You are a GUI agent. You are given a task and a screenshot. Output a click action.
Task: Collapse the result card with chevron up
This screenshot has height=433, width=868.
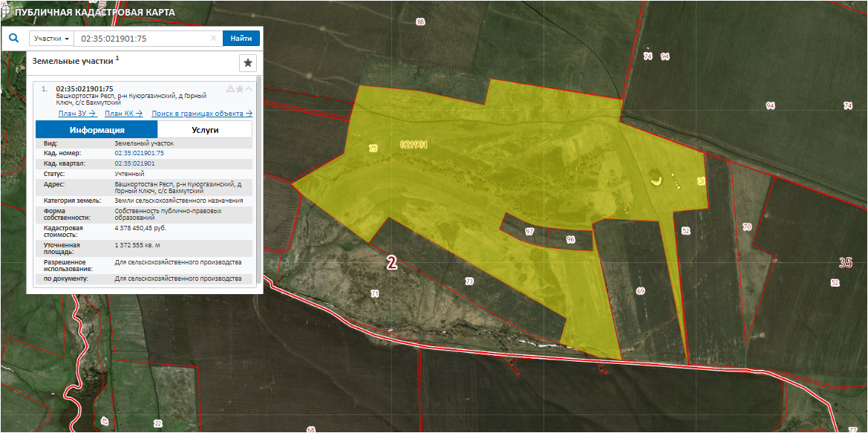tap(249, 89)
